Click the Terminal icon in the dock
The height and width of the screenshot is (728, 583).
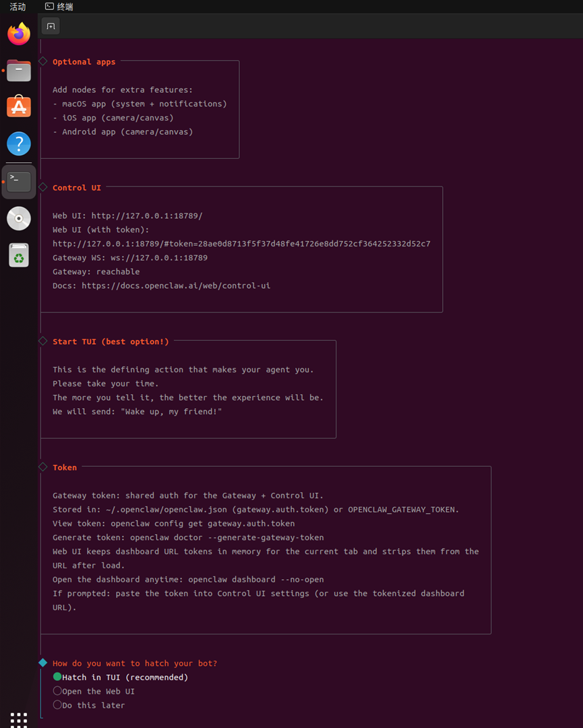click(x=19, y=182)
